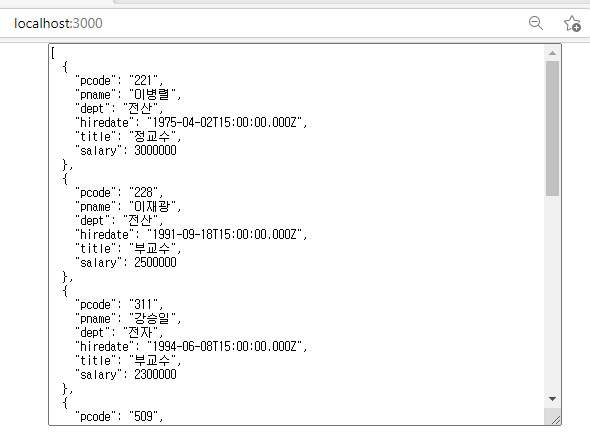Click hiredate "1994-06-08T15:00:00.000Z" line

191,347
